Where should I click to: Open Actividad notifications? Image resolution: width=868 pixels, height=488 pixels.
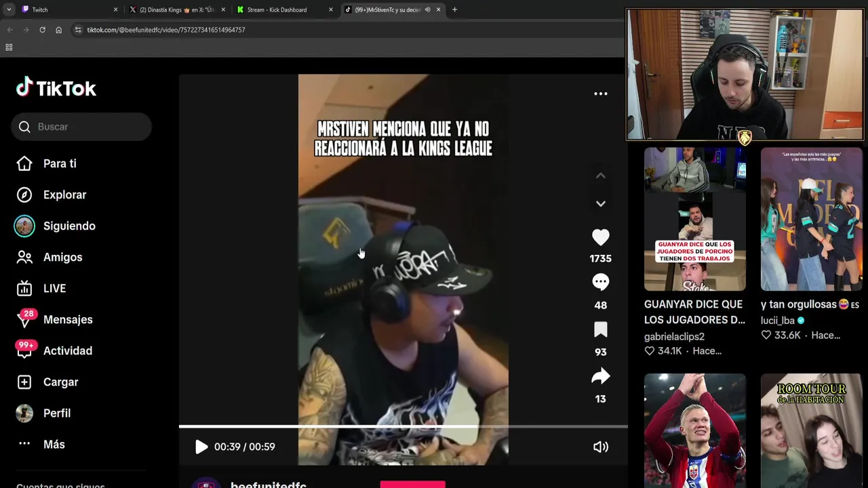(x=67, y=350)
